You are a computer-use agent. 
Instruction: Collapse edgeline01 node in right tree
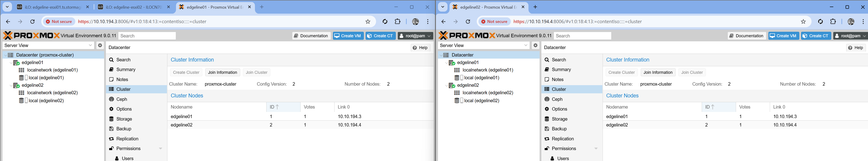point(446,63)
